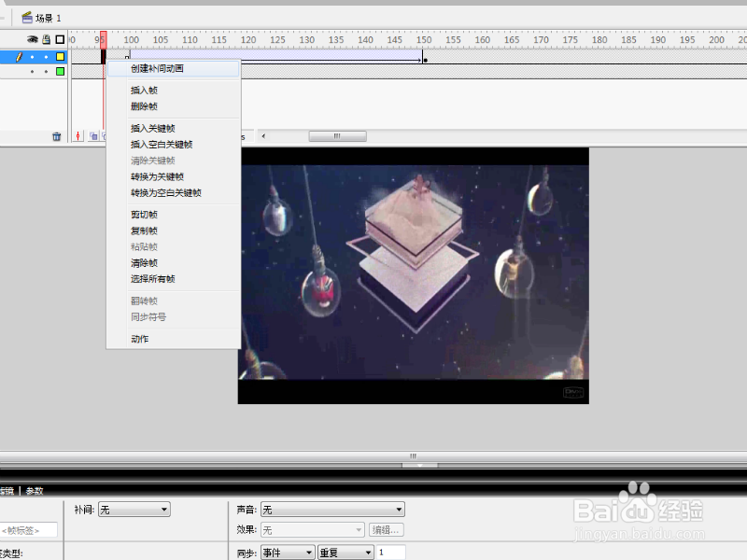The width and height of the screenshot is (747, 560).
Task: Click the 编辑... button
Action: point(387,530)
